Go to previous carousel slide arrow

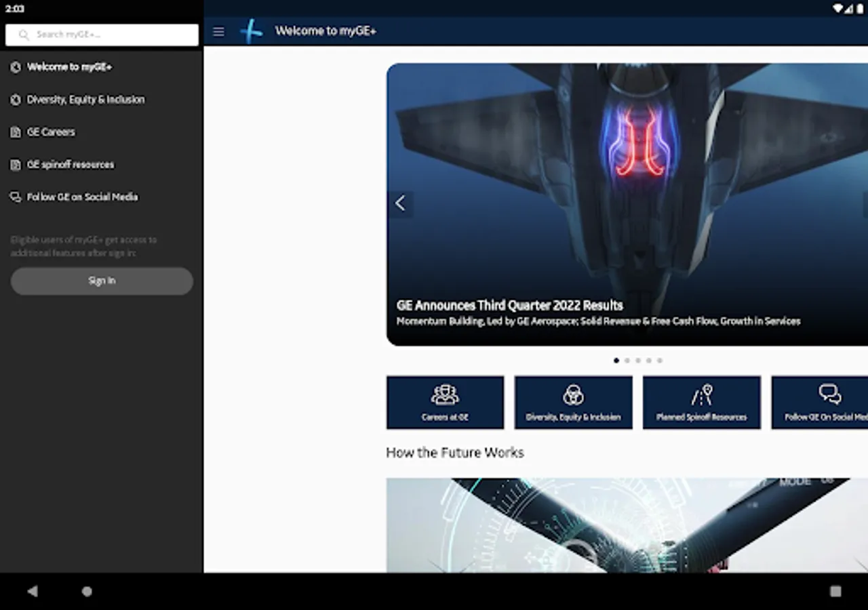[400, 203]
